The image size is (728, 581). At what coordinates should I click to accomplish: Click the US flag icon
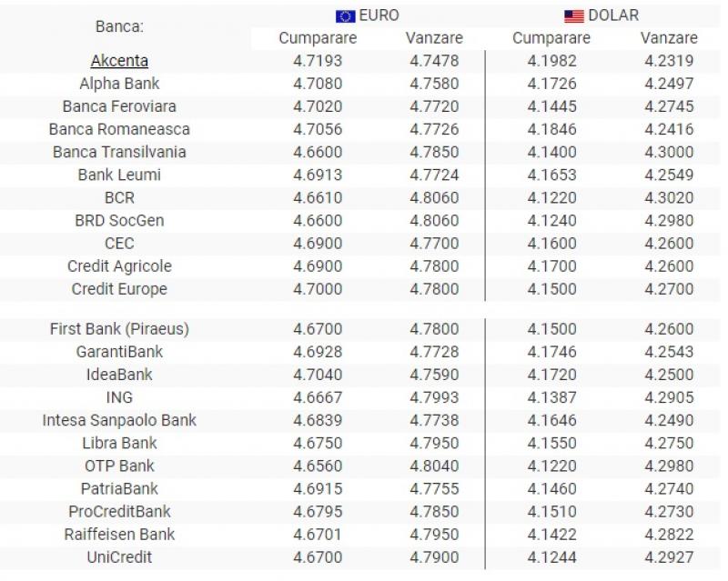(573, 15)
